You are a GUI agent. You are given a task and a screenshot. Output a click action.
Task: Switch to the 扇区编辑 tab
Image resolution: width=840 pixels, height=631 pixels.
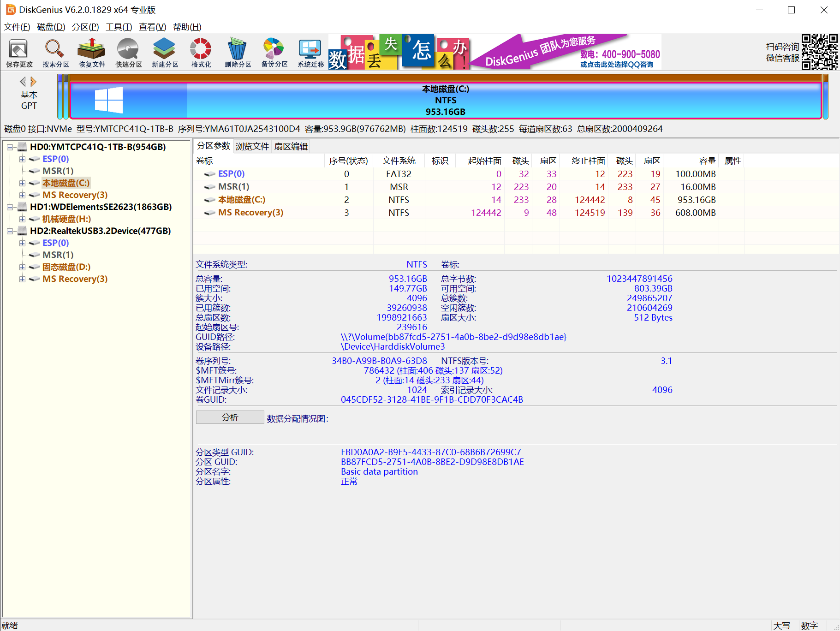tap(291, 147)
